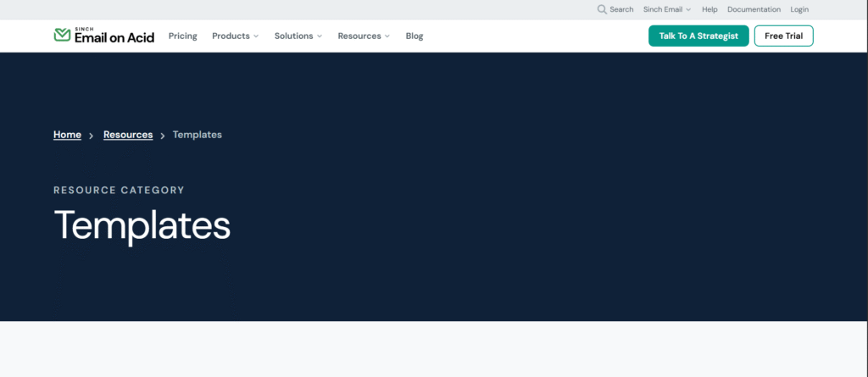
Task: Navigate to Home via the breadcrumb
Action: 67,135
